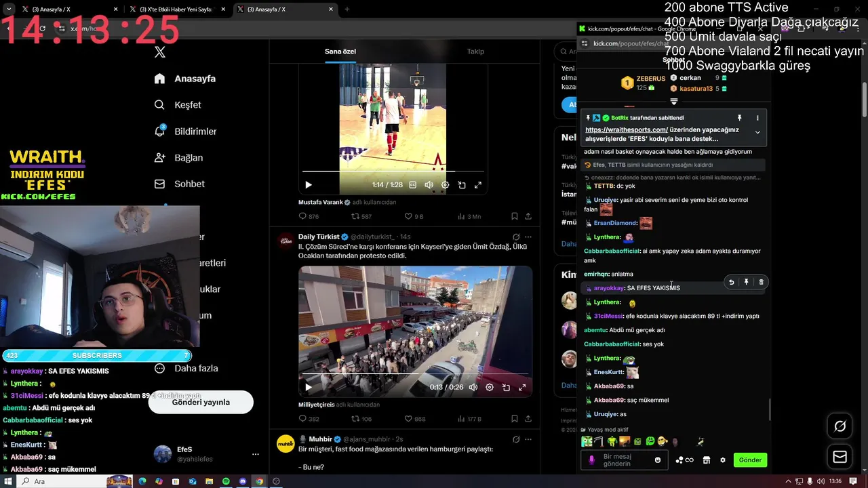Click the Gönderi yayınla post button
Image resolution: width=868 pixels, height=488 pixels.
pyautogui.click(x=201, y=402)
